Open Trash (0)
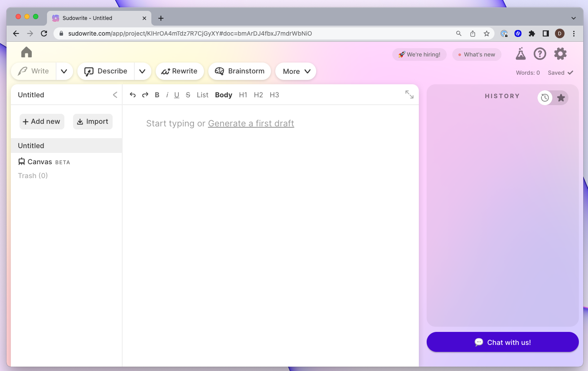The height and width of the screenshot is (371, 588). (x=33, y=176)
